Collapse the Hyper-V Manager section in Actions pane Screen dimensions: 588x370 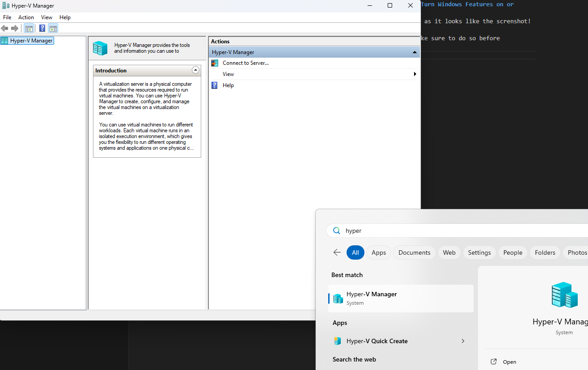414,52
